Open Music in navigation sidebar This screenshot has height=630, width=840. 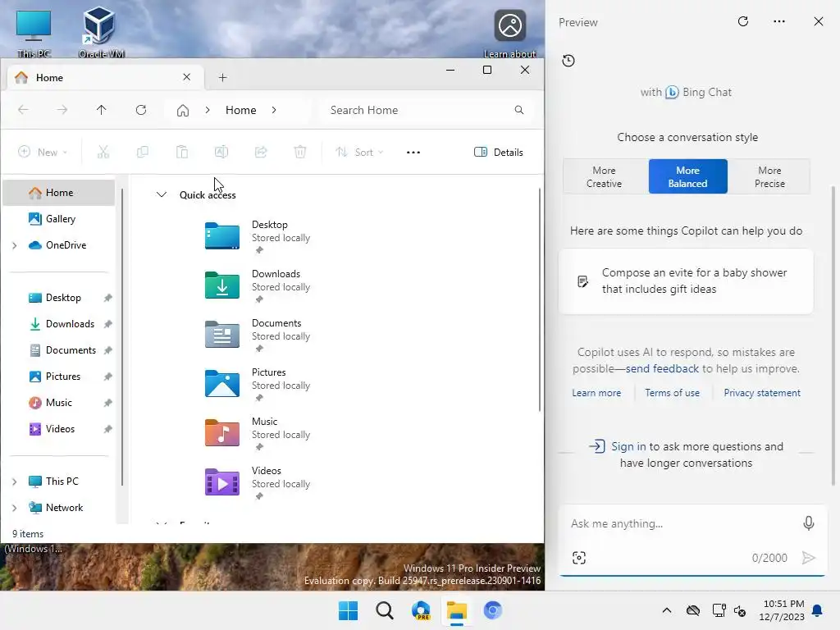tap(58, 403)
